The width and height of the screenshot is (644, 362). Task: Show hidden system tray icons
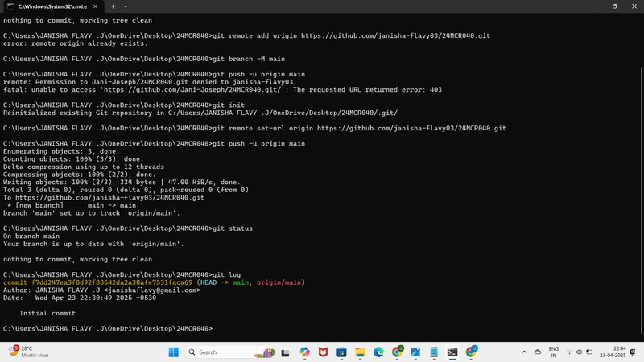pos(524,352)
